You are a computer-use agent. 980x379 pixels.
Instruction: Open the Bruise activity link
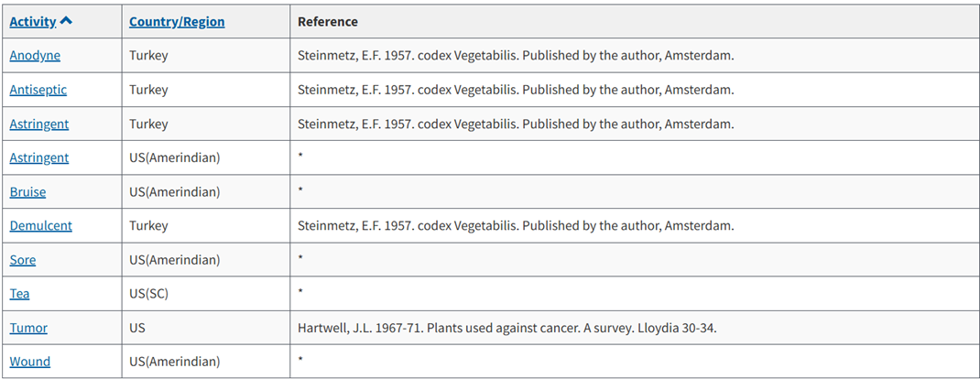tap(27, 191)
